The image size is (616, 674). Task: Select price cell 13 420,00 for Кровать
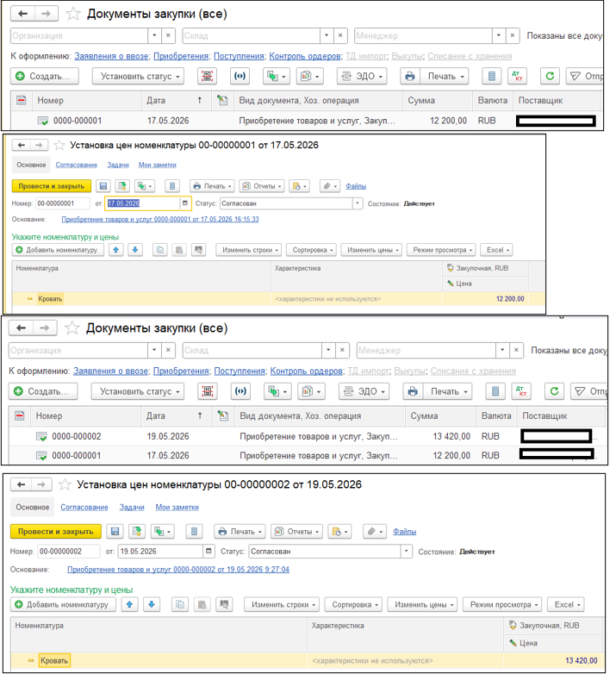pos(554,661)
